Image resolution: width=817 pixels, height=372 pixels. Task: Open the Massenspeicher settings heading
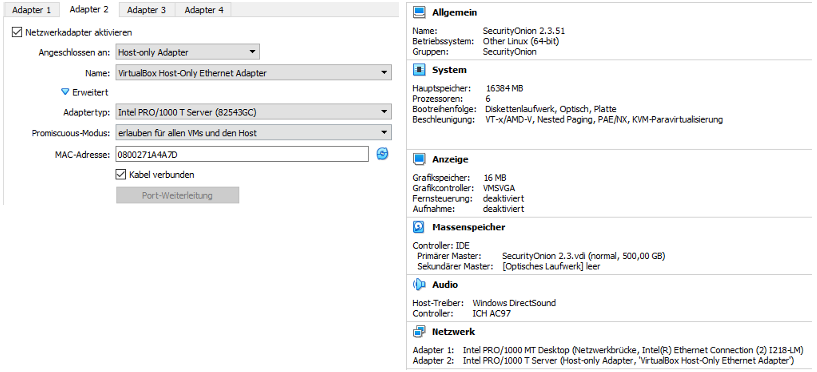pos(468,227)
